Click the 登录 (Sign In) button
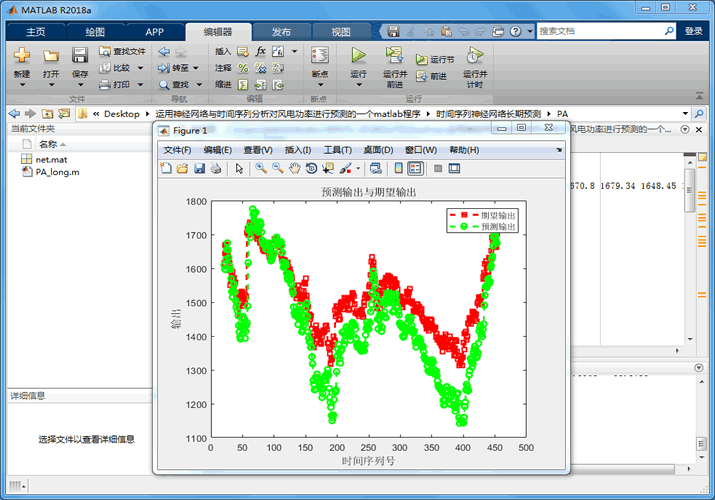The width and height of the screenshot is (715, 500). [x=694, y=31]
